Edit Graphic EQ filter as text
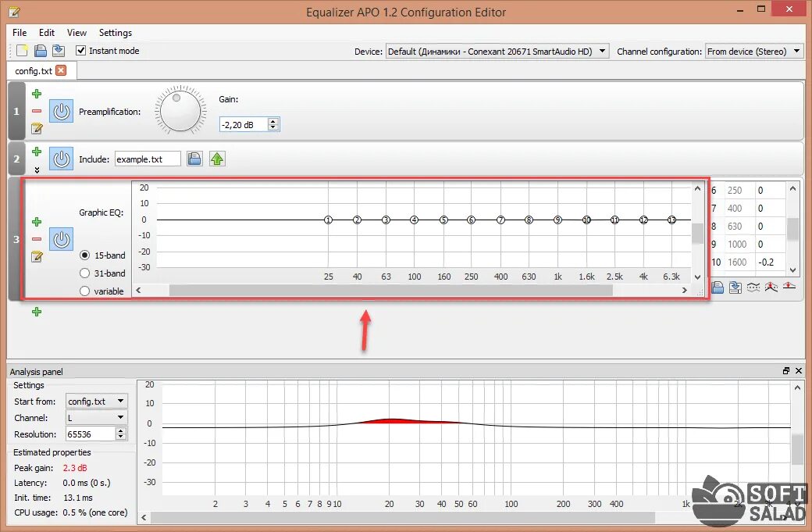 click(x=37, y=256)
